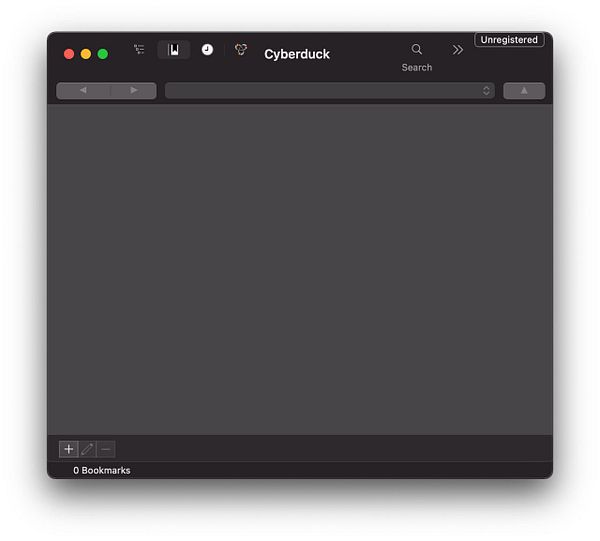Click the 0 Bookmarks status label
This screenshot has width=600, height=541.
[x=102, y=470]
